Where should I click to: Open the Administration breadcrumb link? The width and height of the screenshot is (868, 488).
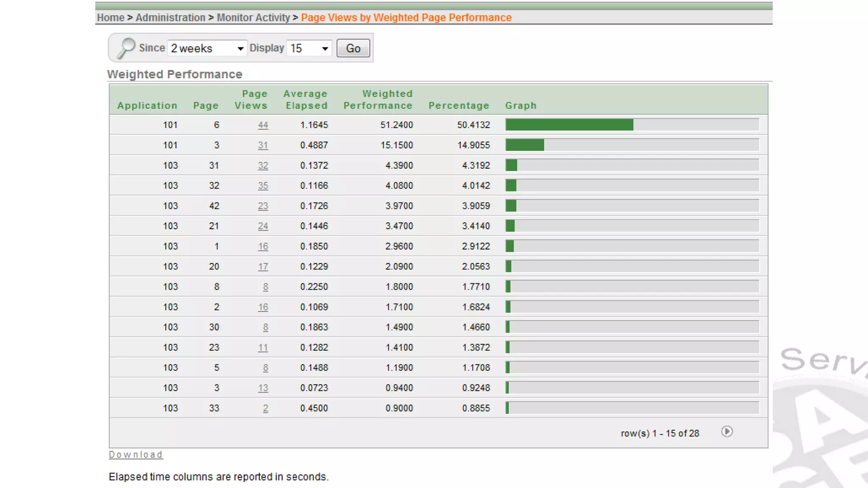tap(170, 18)
